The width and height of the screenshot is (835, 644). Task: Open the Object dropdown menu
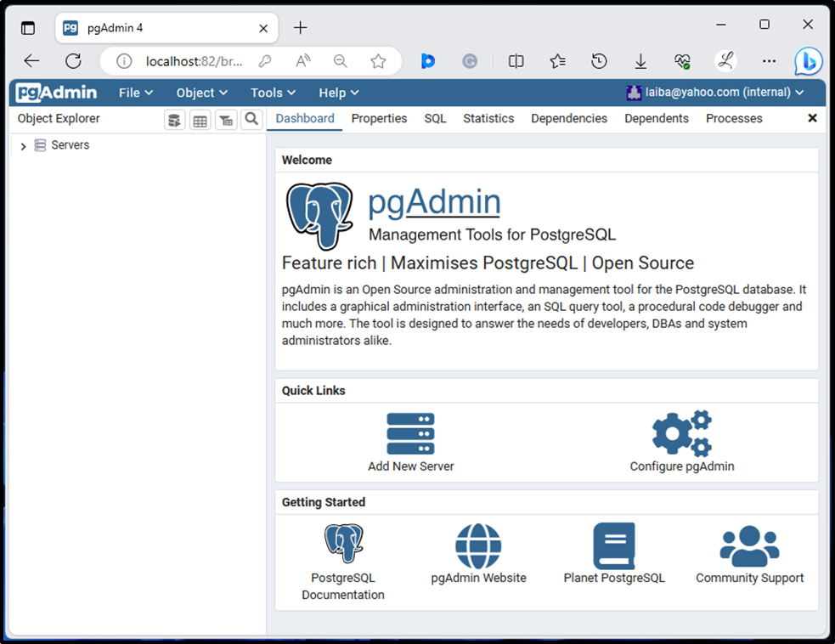pos(201,93)
